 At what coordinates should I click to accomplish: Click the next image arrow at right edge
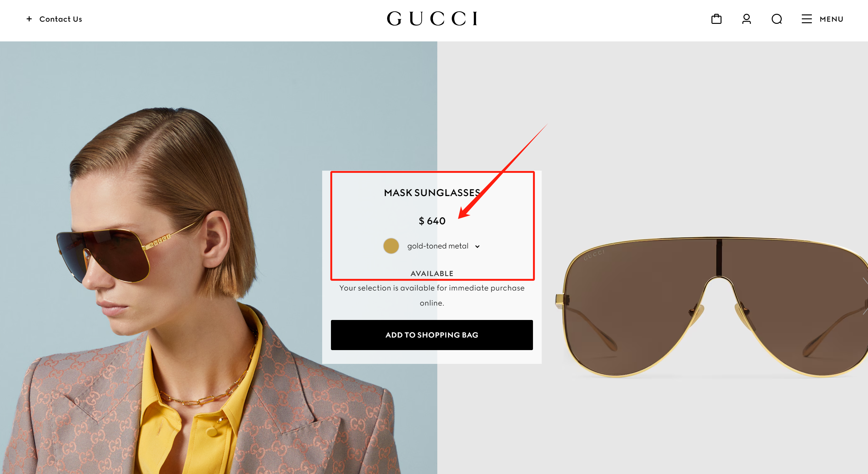pyautogui.click(x=865, y=296)
